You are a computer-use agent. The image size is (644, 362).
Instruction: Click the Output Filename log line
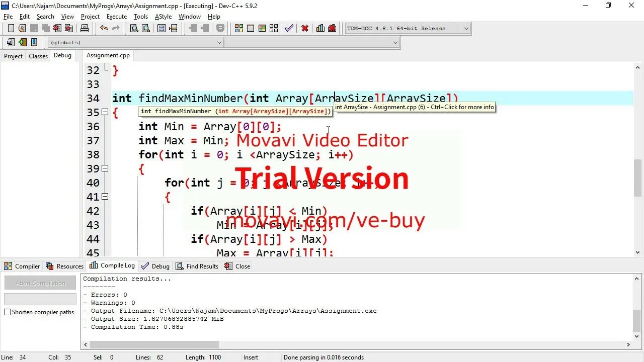click(x=230, y=311)
